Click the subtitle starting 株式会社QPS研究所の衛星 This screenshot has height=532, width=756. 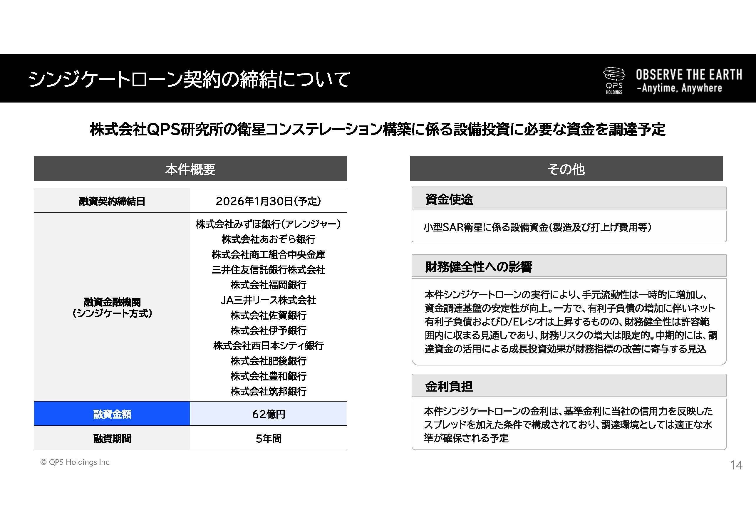click(x=378, y=129)
